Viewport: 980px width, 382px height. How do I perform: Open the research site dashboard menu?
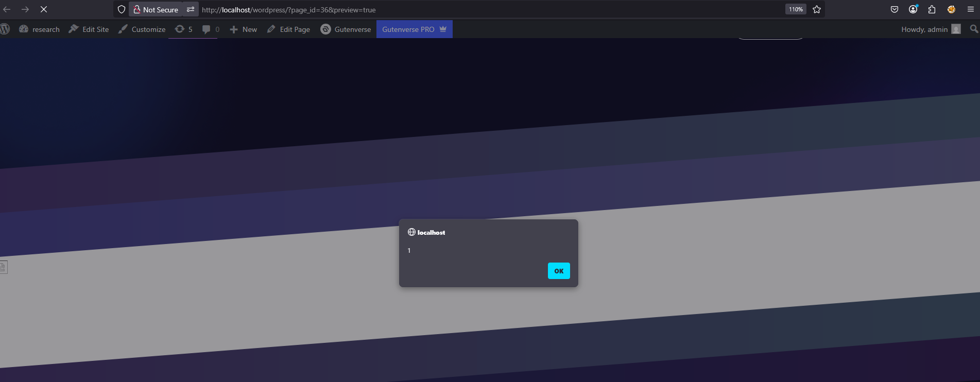(40, 29)
